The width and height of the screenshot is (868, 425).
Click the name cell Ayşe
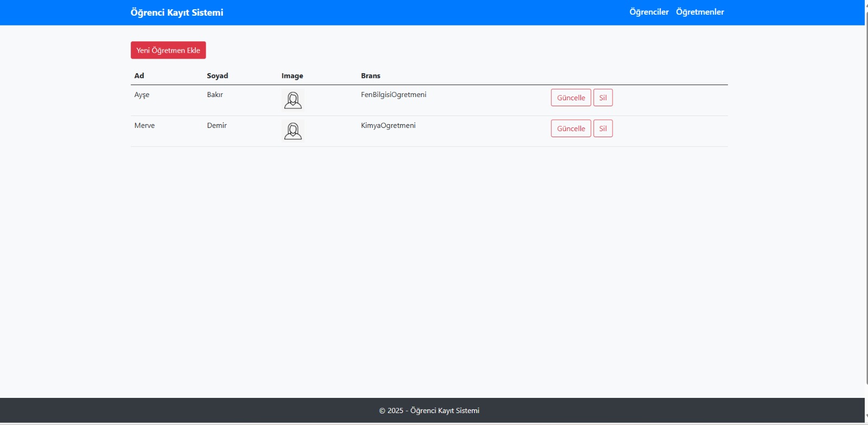point(142,95)
